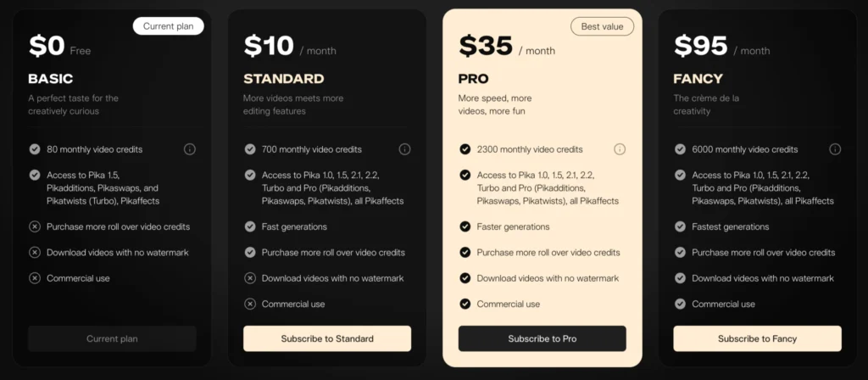Subscribe to Standard plan

pos(327,338)
